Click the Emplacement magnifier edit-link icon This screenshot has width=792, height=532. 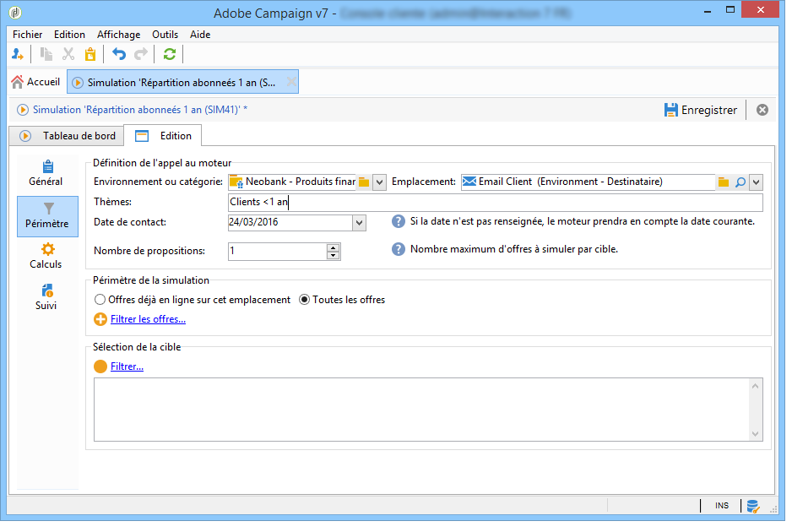[x=740, y=182]
